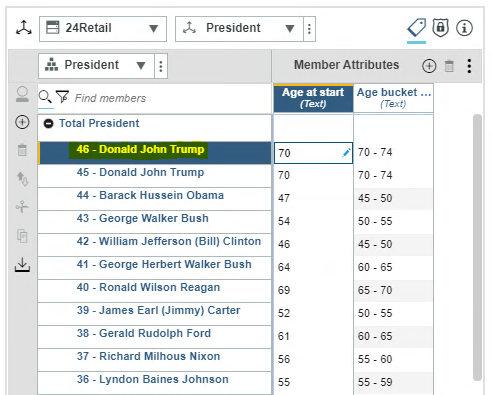The width and height of the screenshot is (491, 395).
Task: Open the President hierarchy dropdown
Action: click(x=96, y=66)
